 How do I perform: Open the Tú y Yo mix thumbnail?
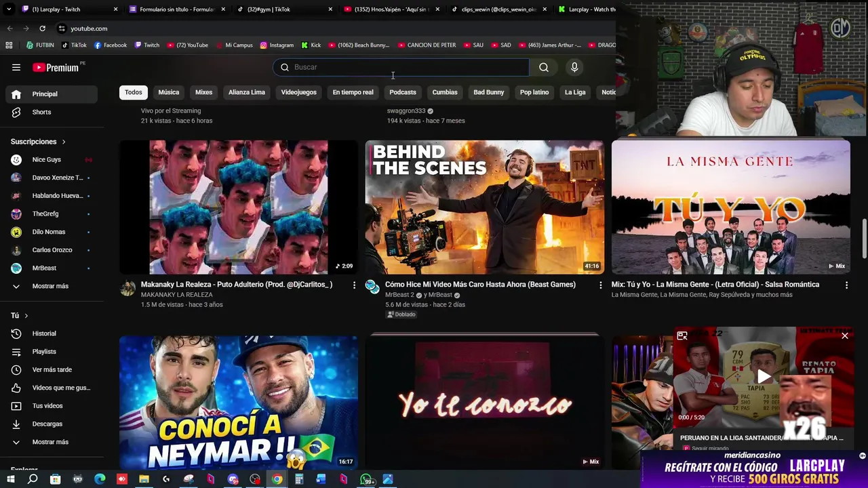point(730,207)
